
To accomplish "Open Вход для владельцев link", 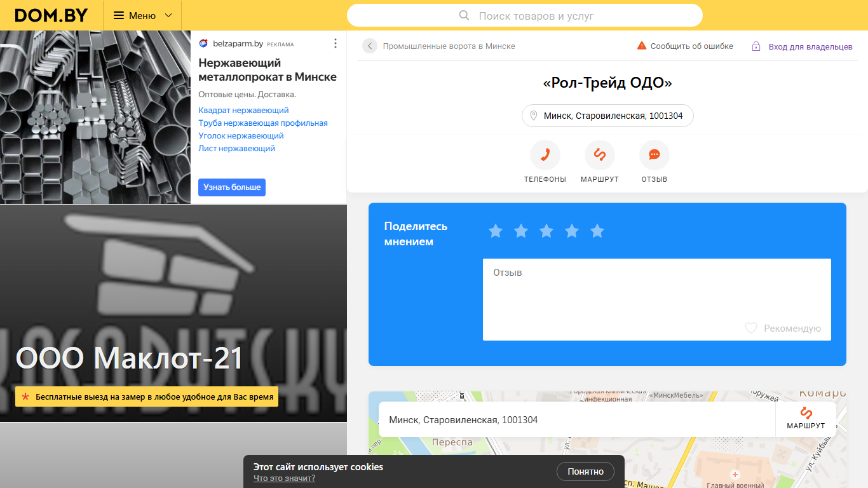I will click(811, 46).
